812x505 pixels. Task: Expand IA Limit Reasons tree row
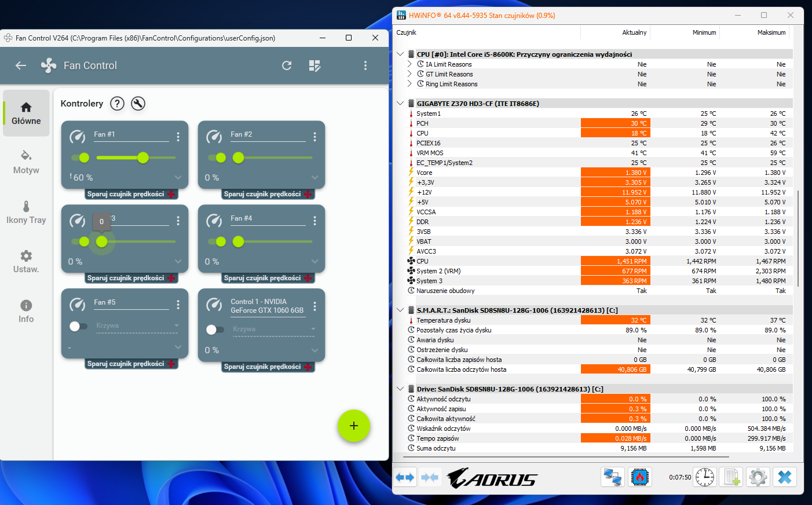[x=409, y=64]
